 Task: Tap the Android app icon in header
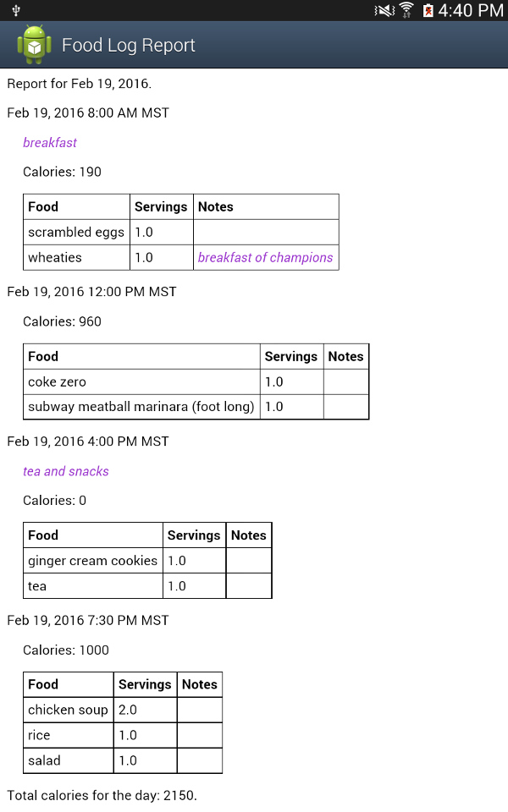coord(34,45)
